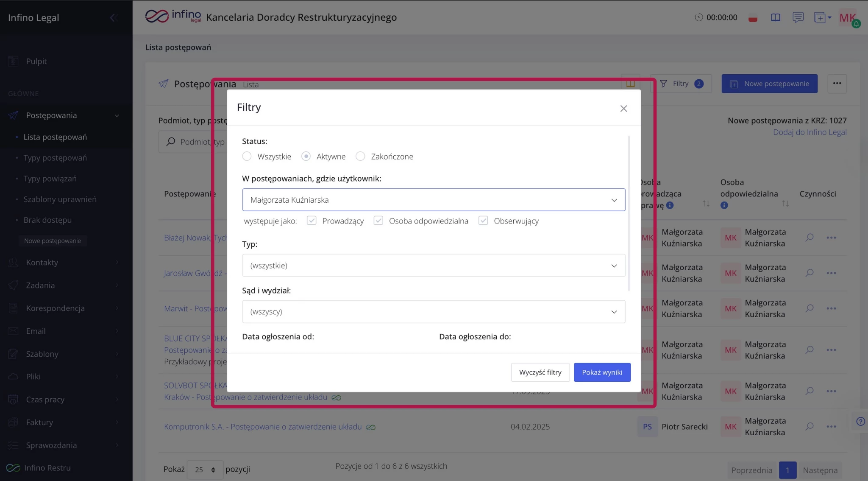Open the three-dots menu for Komputronik row
This screenshot has height=481, width=868.
(831, 426)
